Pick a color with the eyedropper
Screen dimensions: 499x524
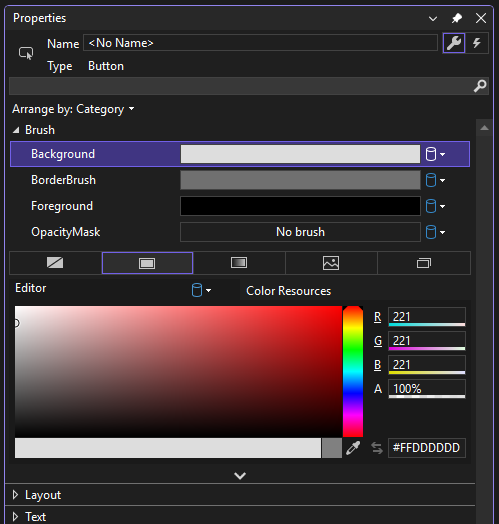point(353,448)
